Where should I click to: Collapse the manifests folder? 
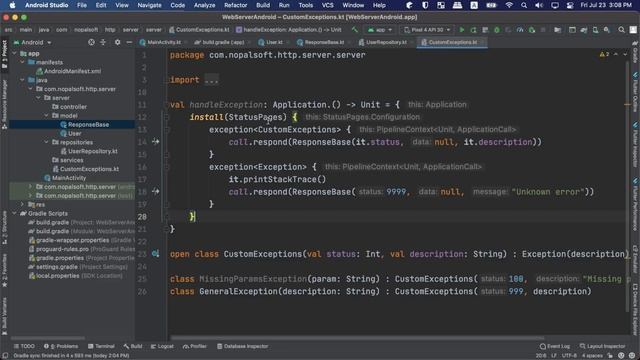tap(22, 62)
